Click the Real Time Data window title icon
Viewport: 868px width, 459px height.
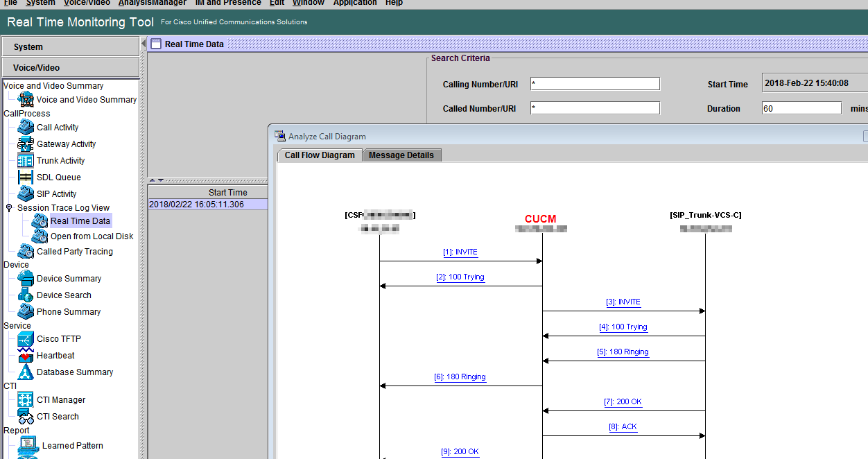(157, 44)
